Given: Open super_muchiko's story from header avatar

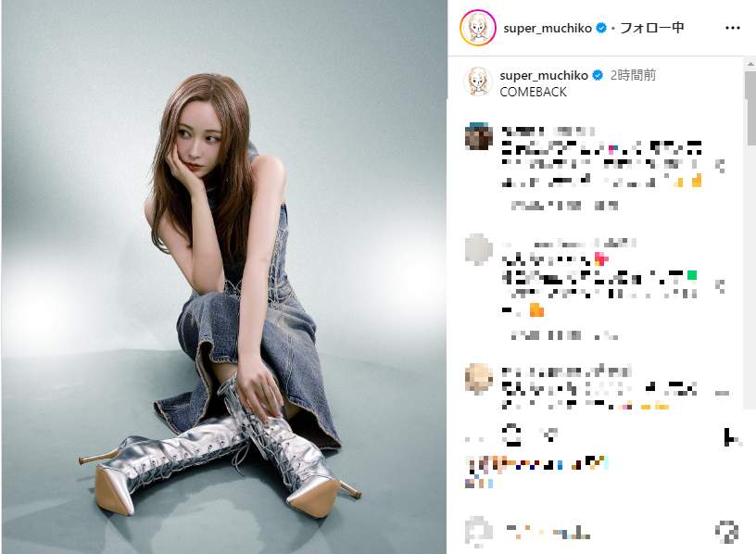Looking at the screenshot, I should [x=478, y=28].
